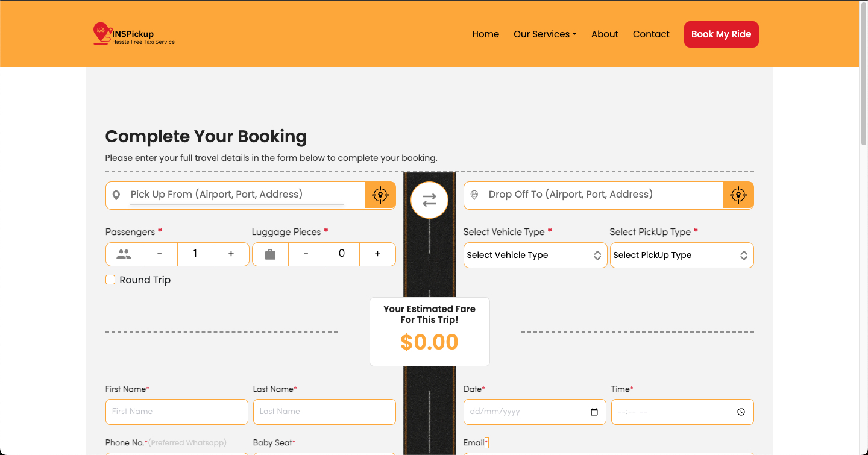Go to the Home page

[485, 34]
